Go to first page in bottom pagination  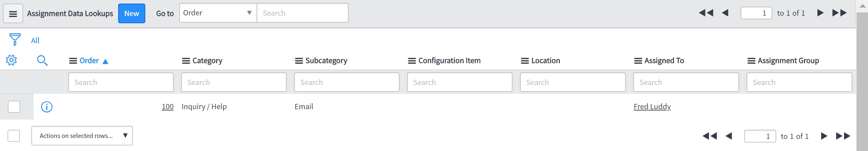tap(710, 136)
